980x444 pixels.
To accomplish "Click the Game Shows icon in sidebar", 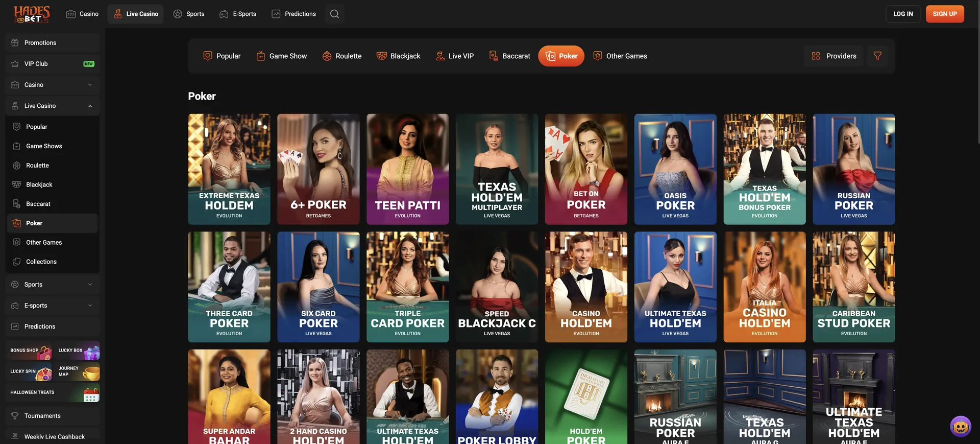I will pyautogui.click(x=17, y=146).
